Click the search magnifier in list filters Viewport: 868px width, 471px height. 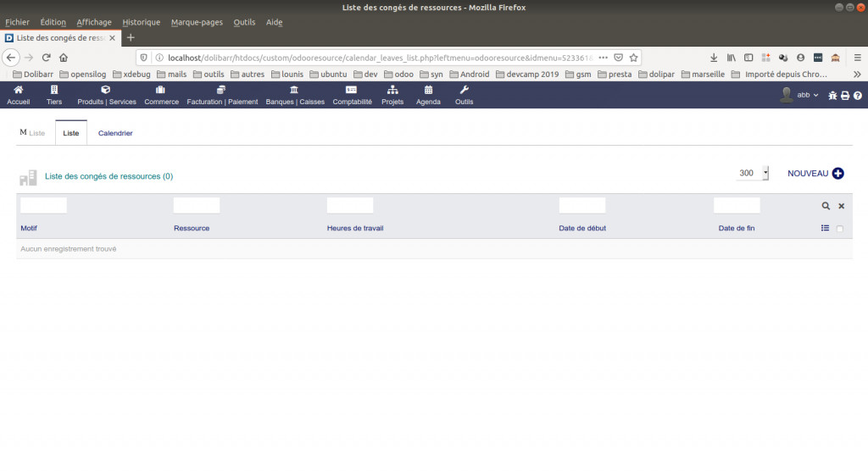826,206
